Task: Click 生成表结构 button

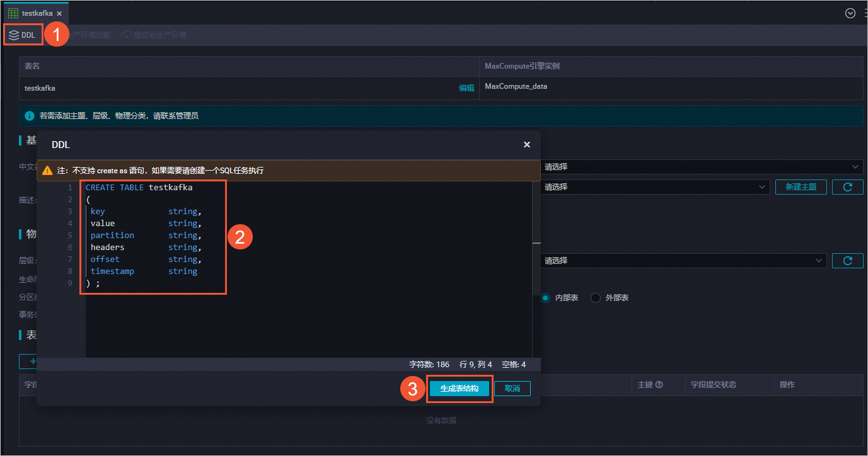Action: (460, 389)
